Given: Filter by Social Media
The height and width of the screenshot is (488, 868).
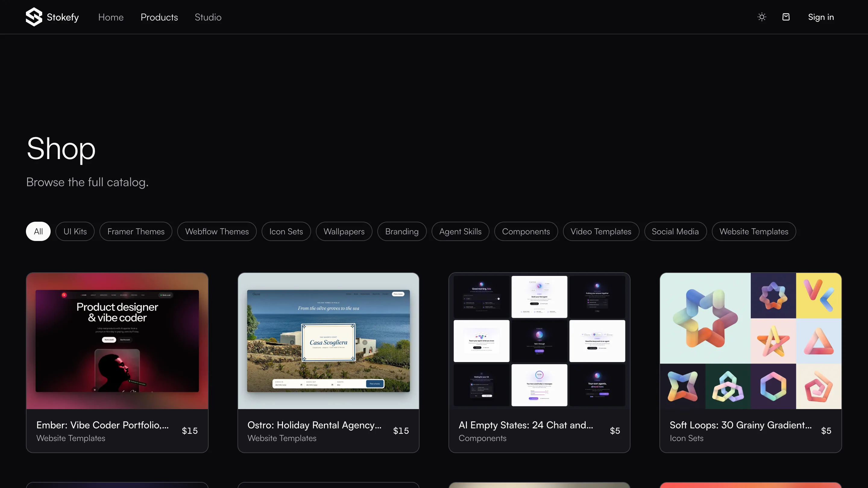Looking at the screenshot, I should 675,231.
